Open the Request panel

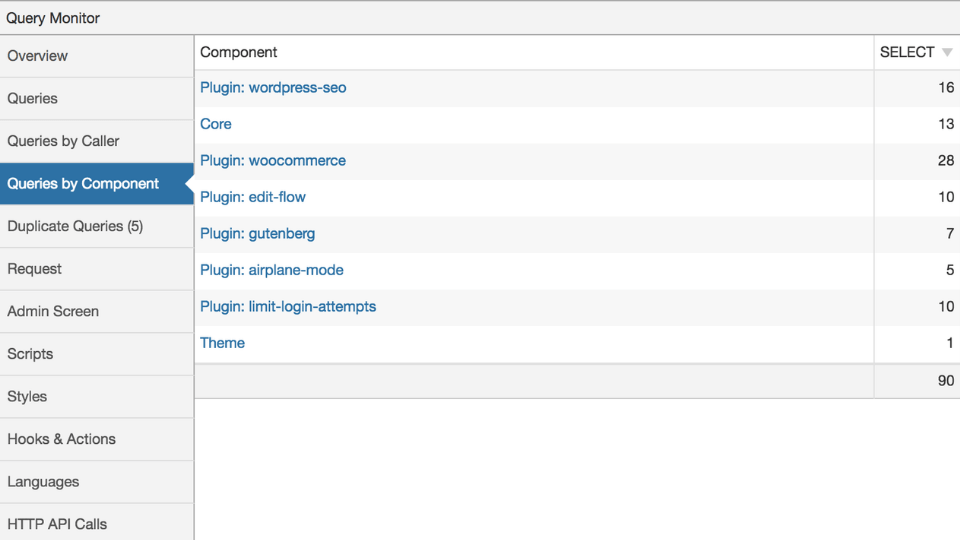point(97,269)
